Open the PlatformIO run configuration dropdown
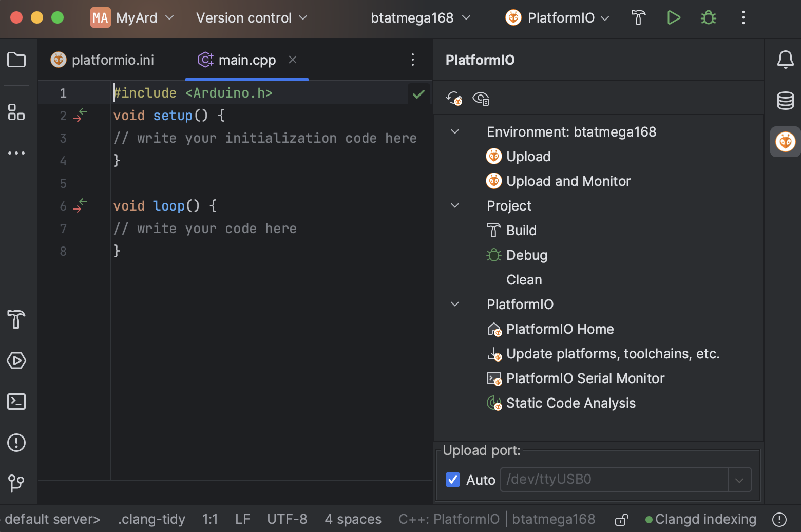Image resolution: width=801 pixels, height=532 pixels. pos(558,18)
